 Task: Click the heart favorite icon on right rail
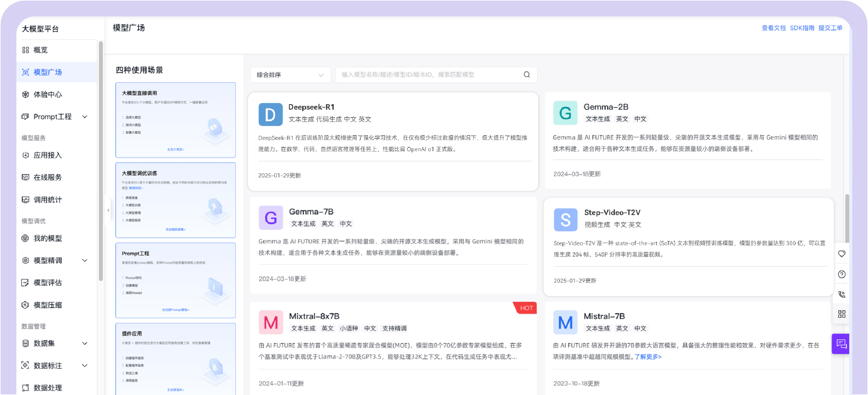pyautogui.click(x=842, y=254)
